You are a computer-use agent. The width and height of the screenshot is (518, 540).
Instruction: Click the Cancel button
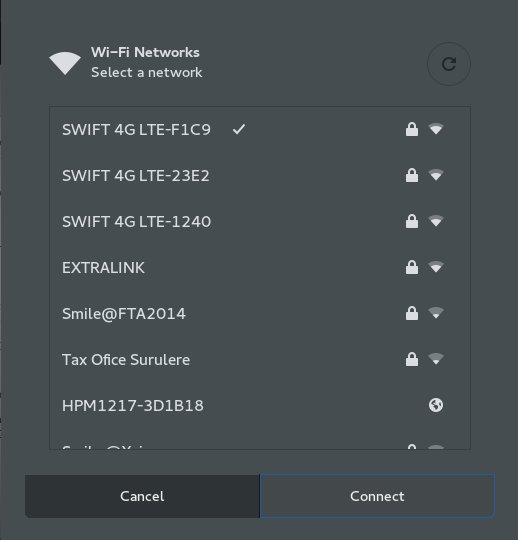(142, 496)
